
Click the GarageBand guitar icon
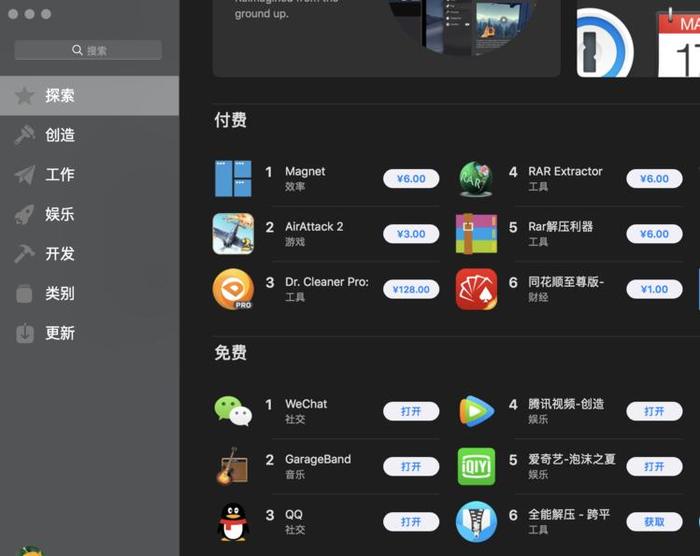[232, 466]
